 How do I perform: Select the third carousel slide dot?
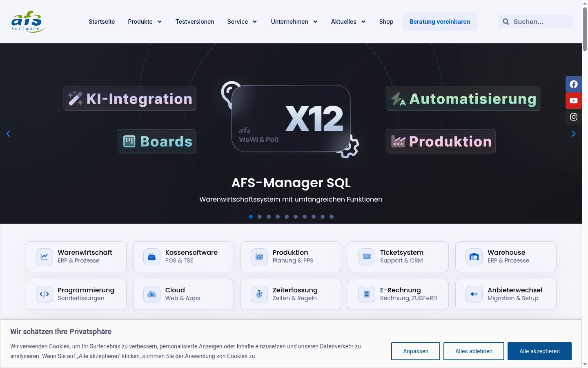click(x=269, y=217)
